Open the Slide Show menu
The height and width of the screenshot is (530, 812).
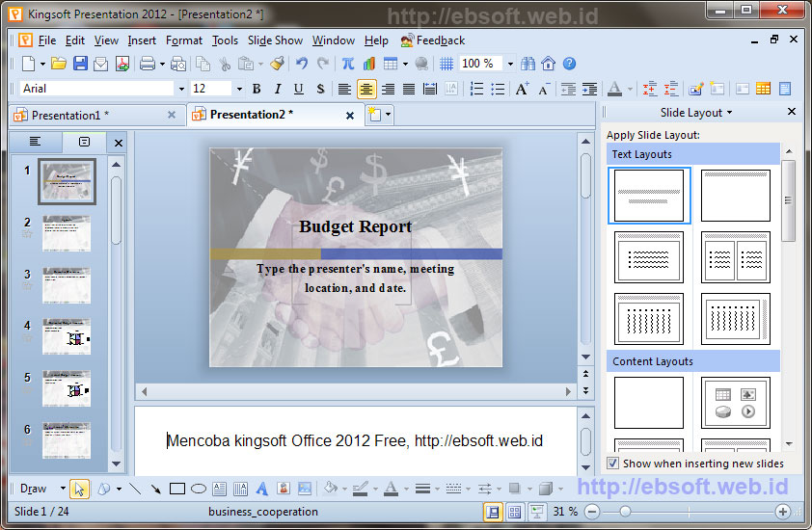(275, 40)
